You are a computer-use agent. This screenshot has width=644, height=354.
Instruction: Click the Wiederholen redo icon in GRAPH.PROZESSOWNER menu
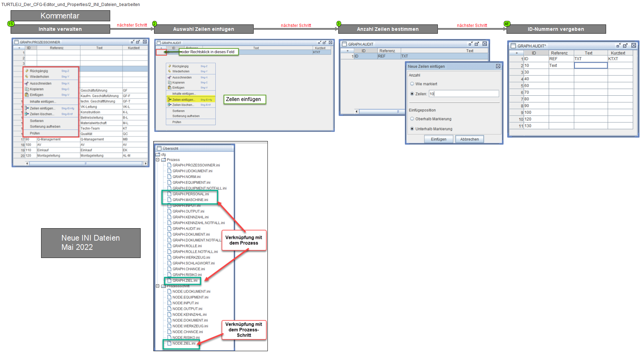tap(27, 77)
